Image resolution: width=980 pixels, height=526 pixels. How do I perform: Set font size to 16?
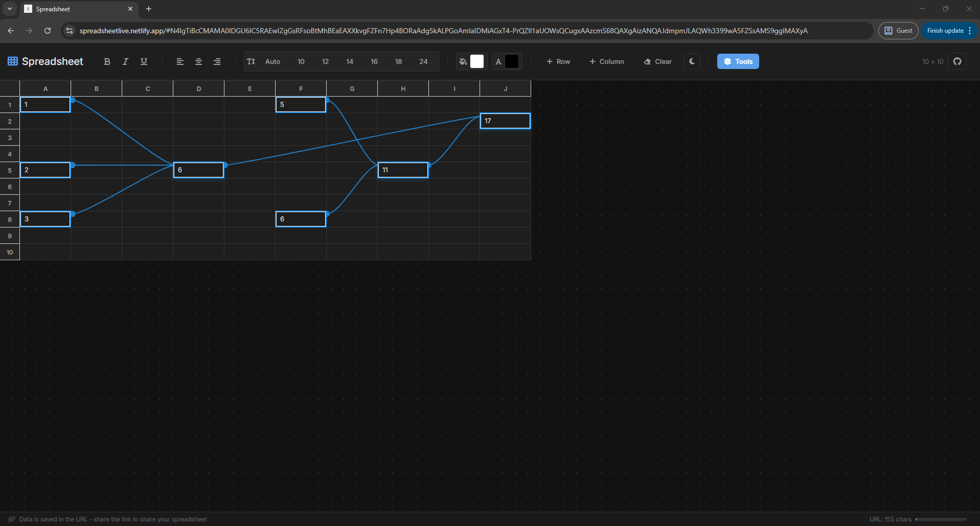tap(374, 61)
